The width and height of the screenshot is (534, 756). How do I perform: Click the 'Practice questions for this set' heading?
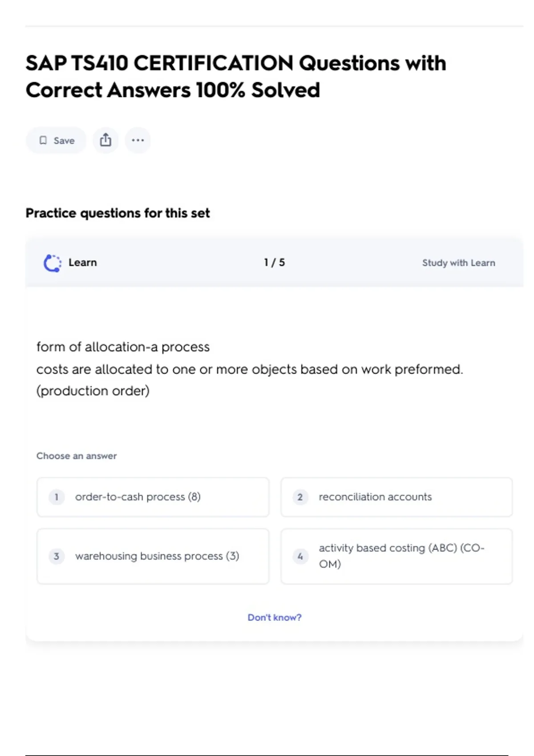[117, 213]
